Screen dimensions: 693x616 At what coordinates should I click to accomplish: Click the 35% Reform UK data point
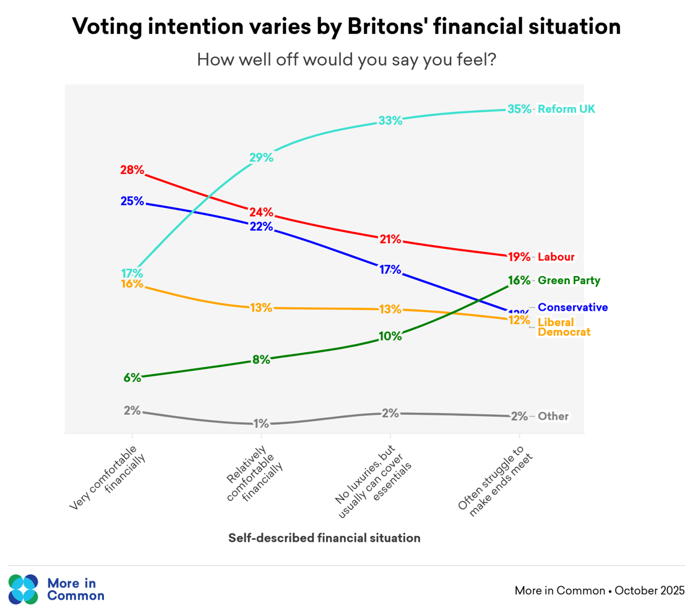pos(519,110)
